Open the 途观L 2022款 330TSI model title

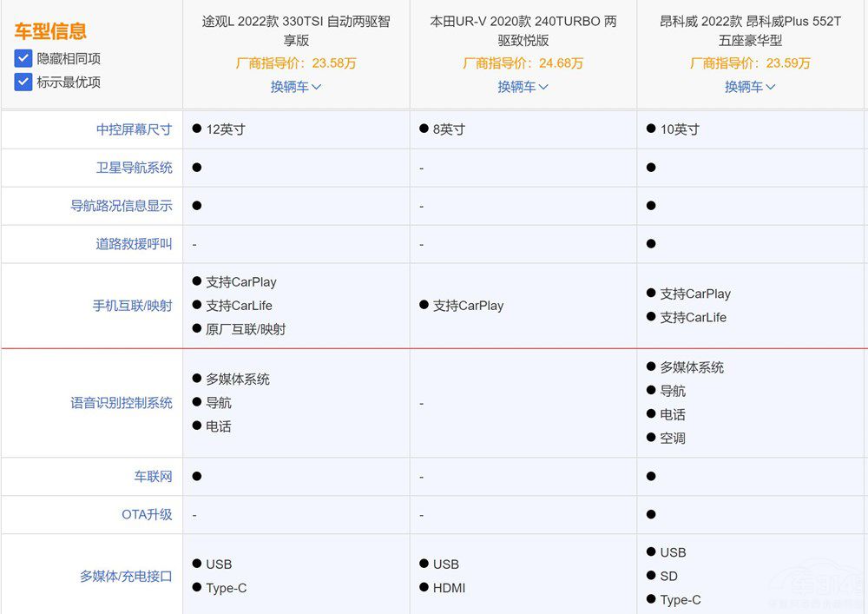[296, 30]
